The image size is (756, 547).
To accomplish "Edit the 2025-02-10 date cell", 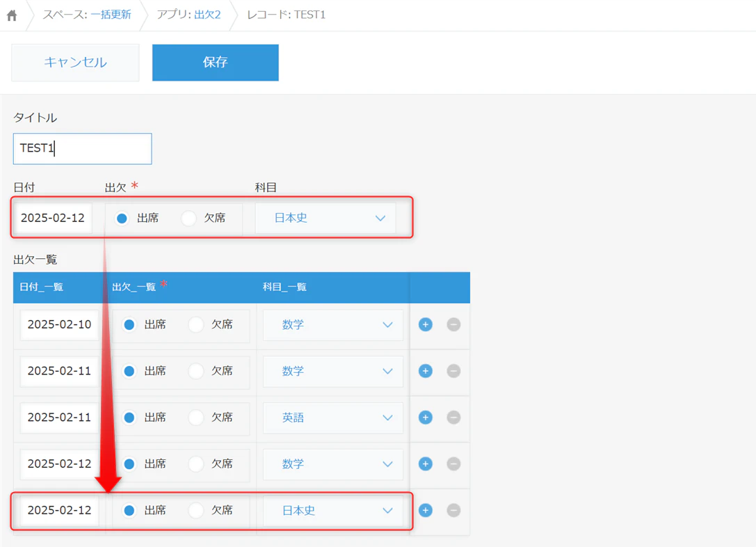I will click(59, 324).
